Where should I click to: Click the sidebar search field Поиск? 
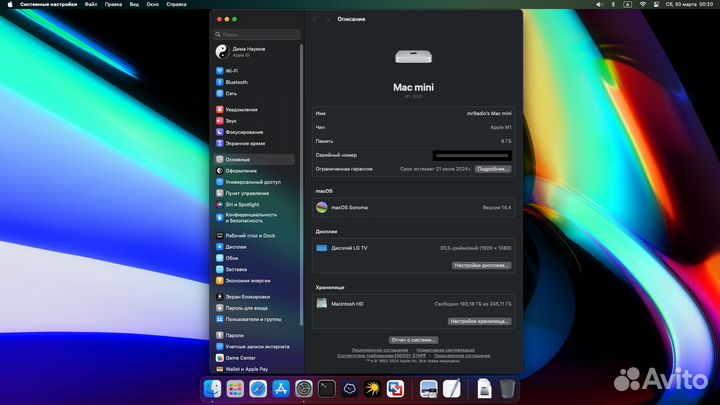tap(257, 34)
